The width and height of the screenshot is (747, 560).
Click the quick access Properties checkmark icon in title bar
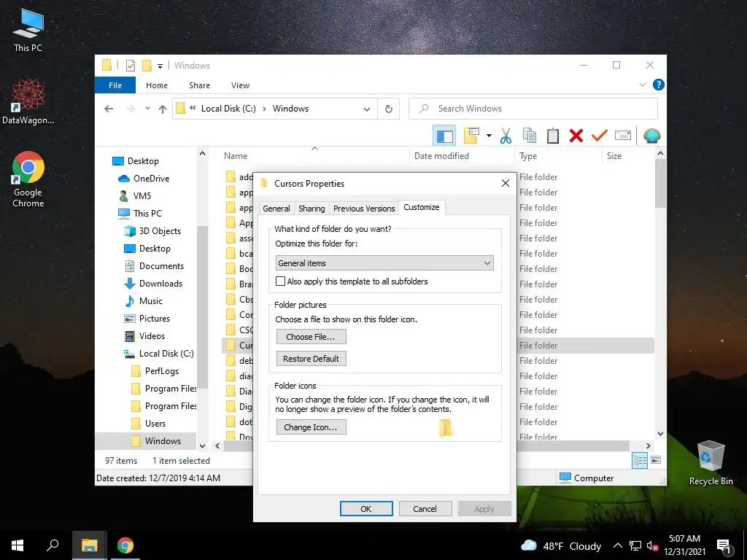coord(130,66)
